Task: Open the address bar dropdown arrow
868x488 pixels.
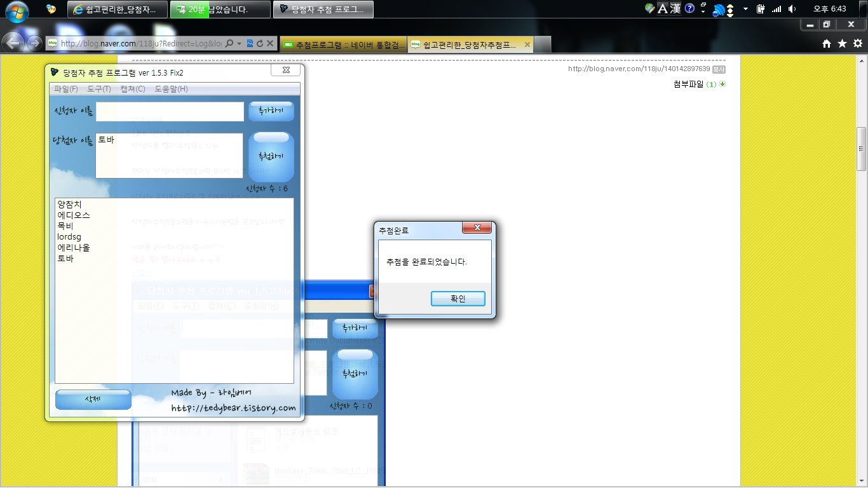Action: point(239,44)
